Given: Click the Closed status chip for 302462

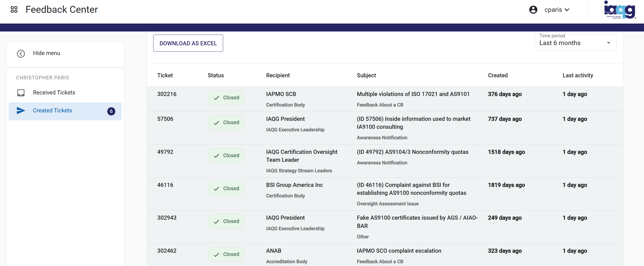Looking at the screenshot, I should tap(226, 254).
